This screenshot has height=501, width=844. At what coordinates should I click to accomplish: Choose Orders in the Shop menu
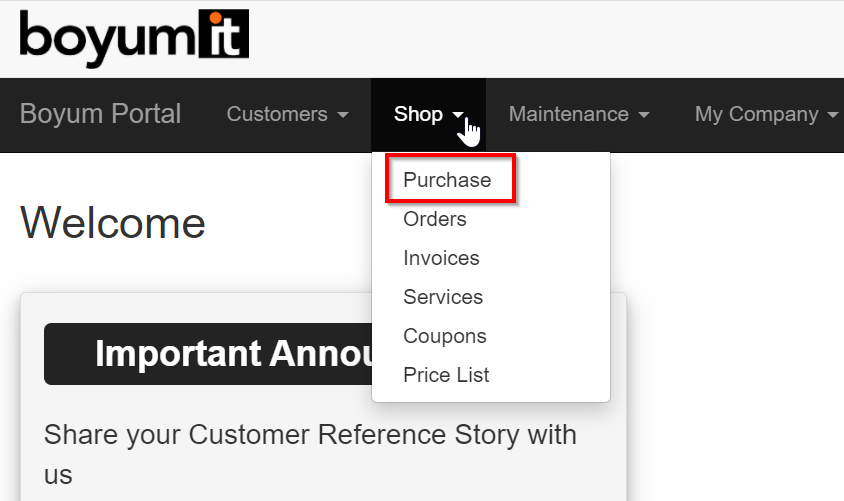click(435, 219)
